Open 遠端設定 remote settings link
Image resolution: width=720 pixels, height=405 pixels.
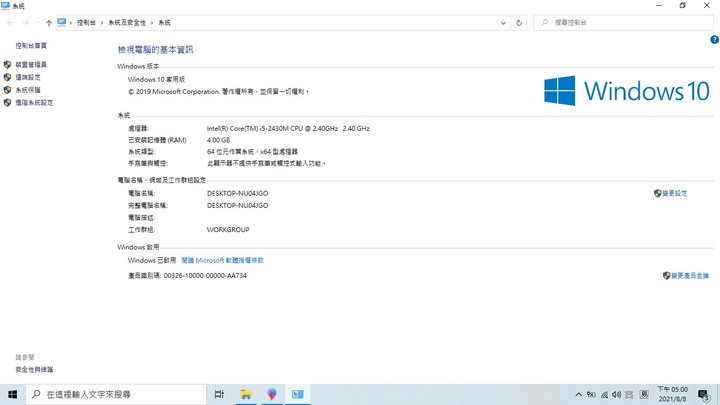coord(28,77)
